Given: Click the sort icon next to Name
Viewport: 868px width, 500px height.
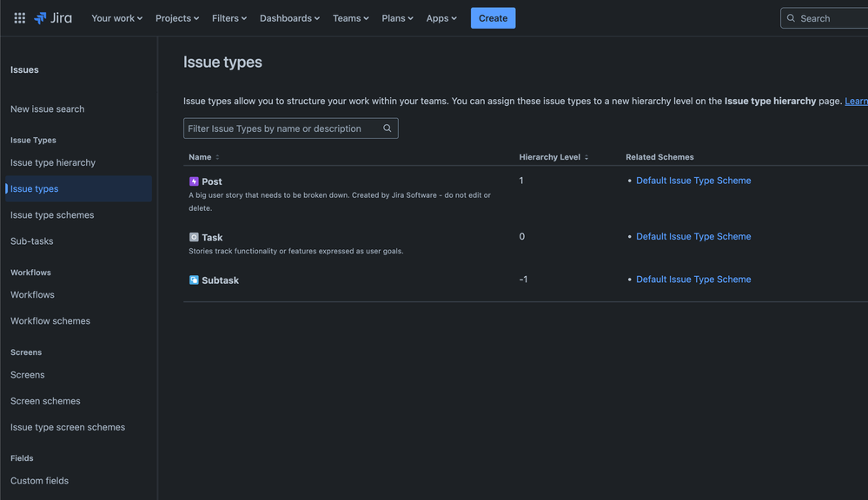Looking at the screenshot, I should point(217,157).
